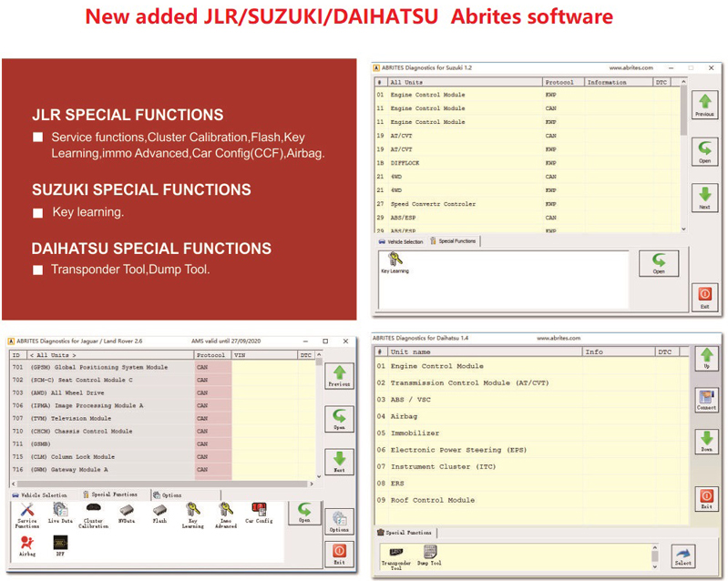The width and height of the screenshot is (728, 581).
Task: Select Airbag icon in Jaguar window
Action: click(x=27, y=545)
